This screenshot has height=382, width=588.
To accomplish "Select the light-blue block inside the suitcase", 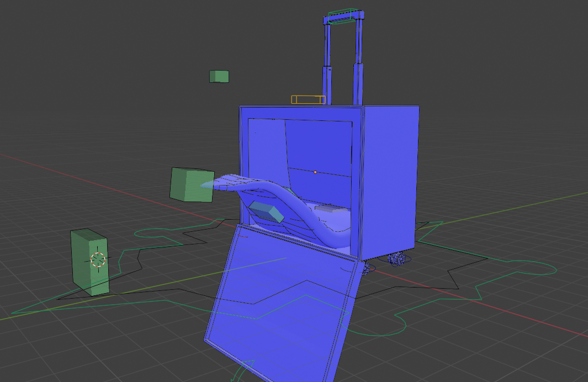I will 267,212.
